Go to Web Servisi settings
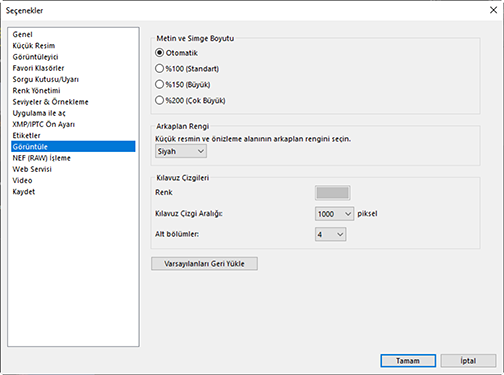The image size is (504, 375). click(73, 169)
